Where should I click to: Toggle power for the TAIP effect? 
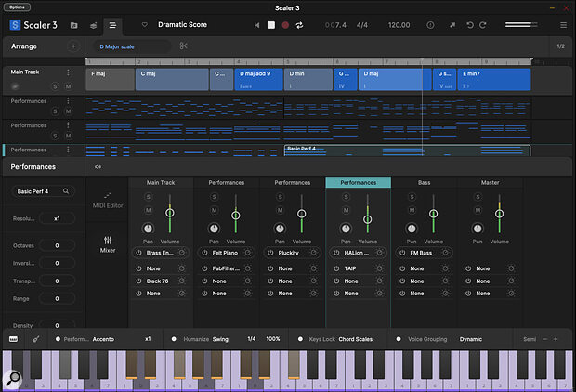[336, 268]
